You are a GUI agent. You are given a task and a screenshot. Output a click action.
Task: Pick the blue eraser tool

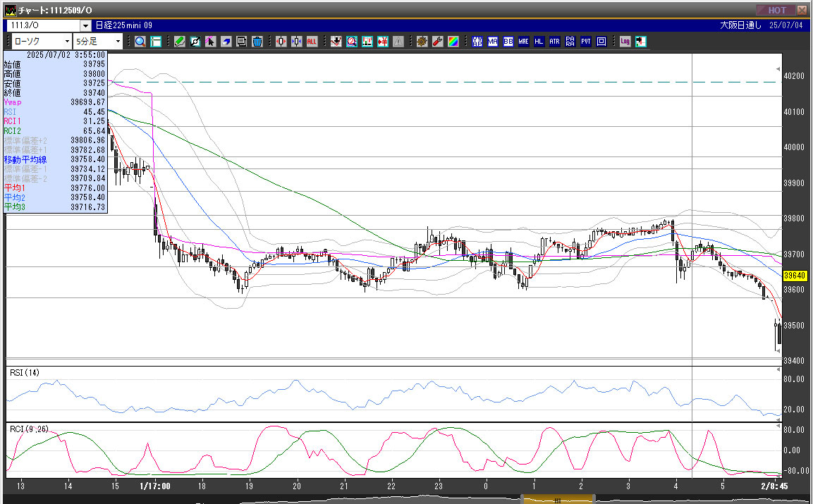click(x=226, y=42)
